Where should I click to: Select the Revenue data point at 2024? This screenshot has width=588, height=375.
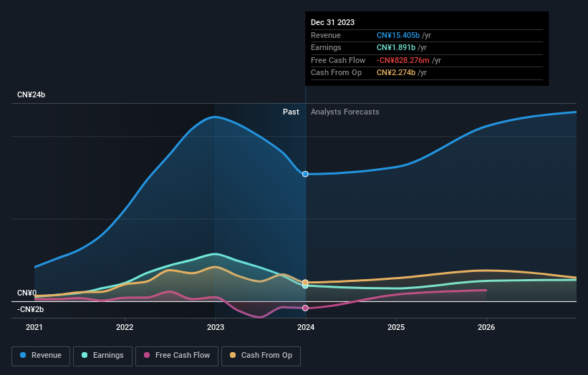pos(305,174)
